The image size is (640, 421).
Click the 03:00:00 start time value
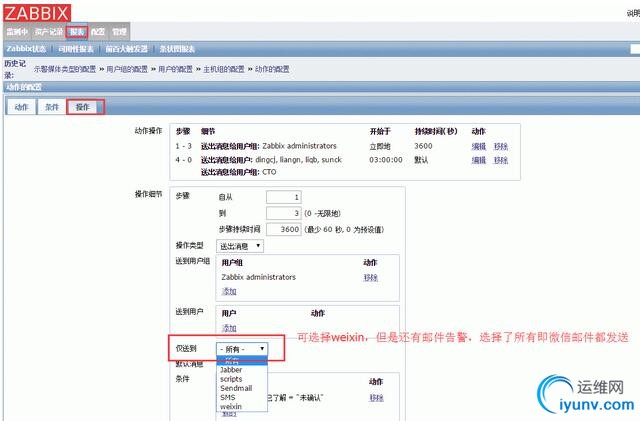(x=386, y=160)
